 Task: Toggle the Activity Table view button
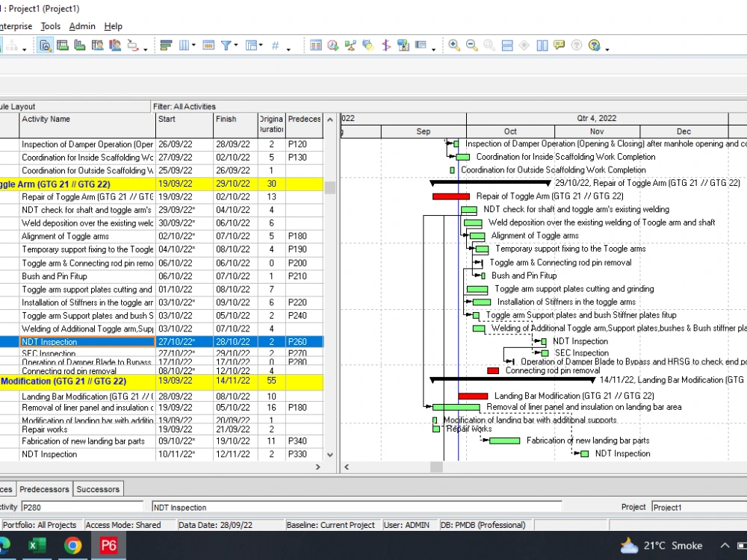pyautogui.click(x=316, y=45)
